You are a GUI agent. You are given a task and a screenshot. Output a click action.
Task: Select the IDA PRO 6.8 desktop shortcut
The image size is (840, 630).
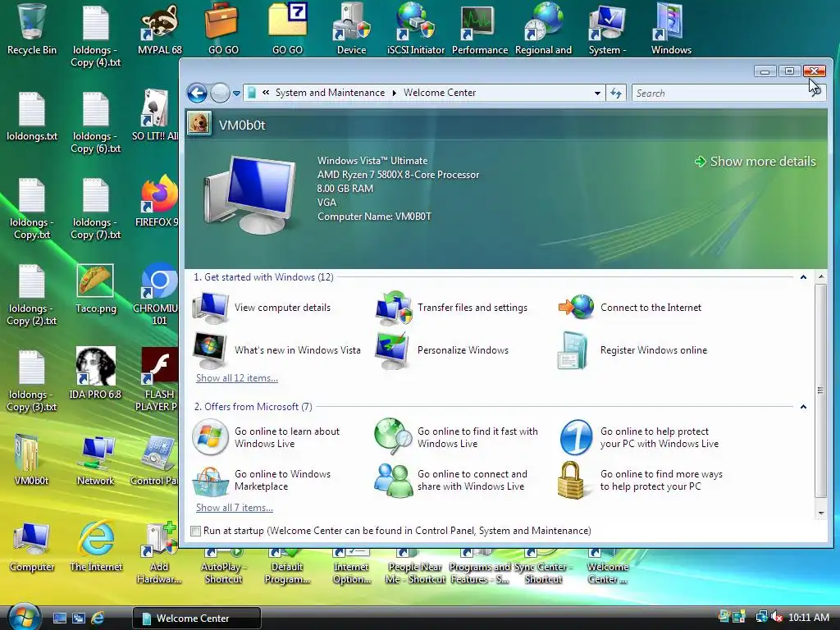[95, 373]
